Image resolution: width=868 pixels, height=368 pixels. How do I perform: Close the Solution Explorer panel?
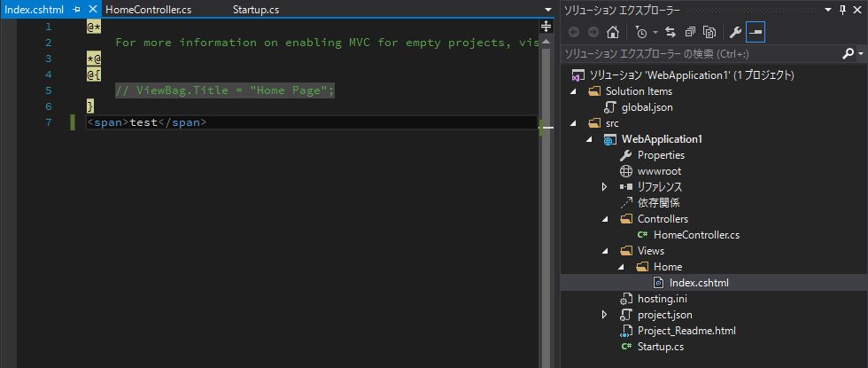(x=857, y=10)
